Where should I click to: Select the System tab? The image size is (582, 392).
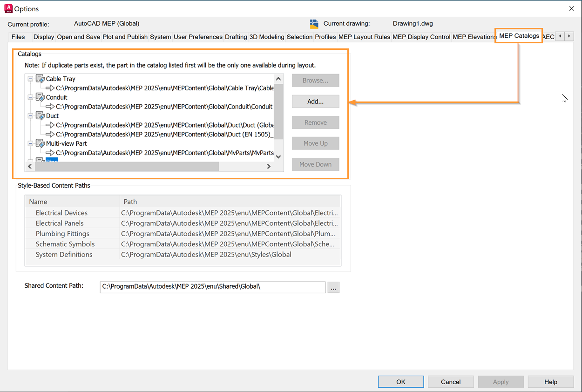(x=160, y=37)
